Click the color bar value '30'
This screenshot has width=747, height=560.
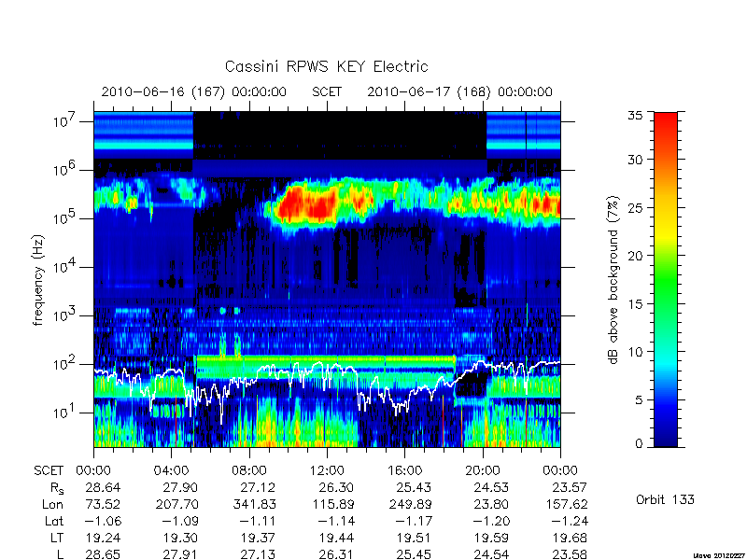(635, 159)
